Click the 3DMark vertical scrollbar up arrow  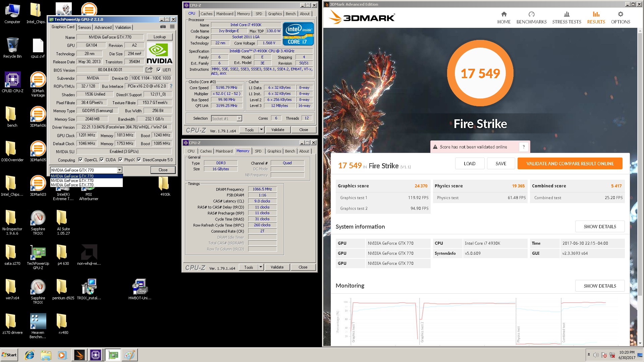click(x=640, y=31)
